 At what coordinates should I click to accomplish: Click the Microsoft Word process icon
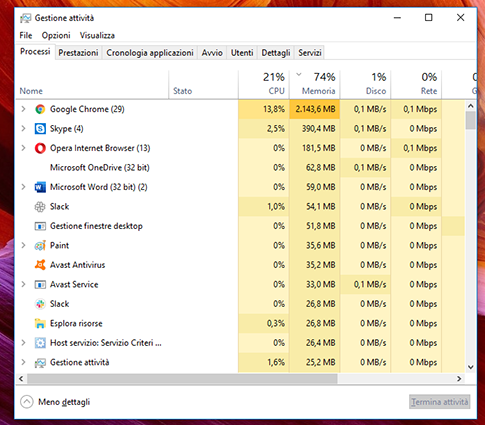pos(40,187)
